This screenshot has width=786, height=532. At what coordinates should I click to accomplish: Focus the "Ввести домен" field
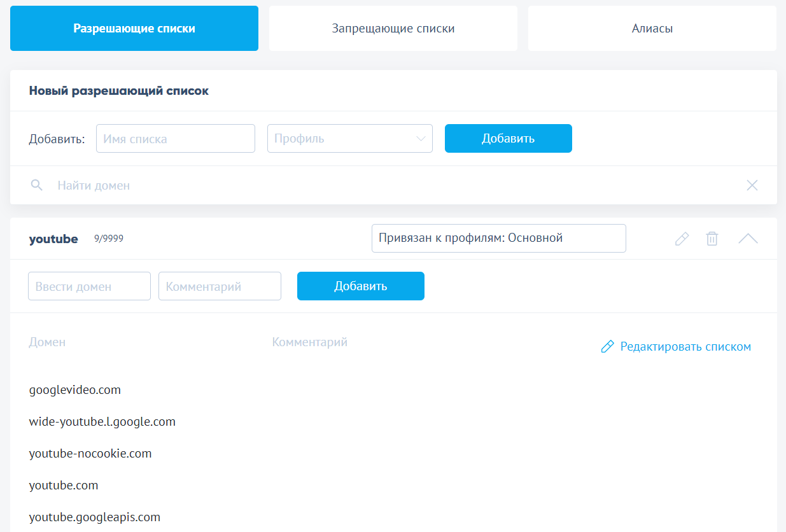[x=89, y=286]
